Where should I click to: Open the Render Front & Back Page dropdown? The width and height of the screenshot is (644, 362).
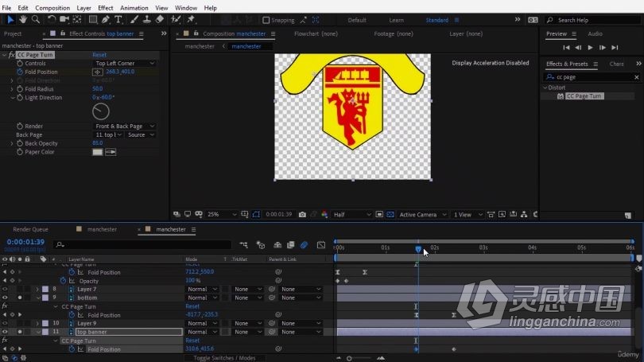click(x=125, y=127)
